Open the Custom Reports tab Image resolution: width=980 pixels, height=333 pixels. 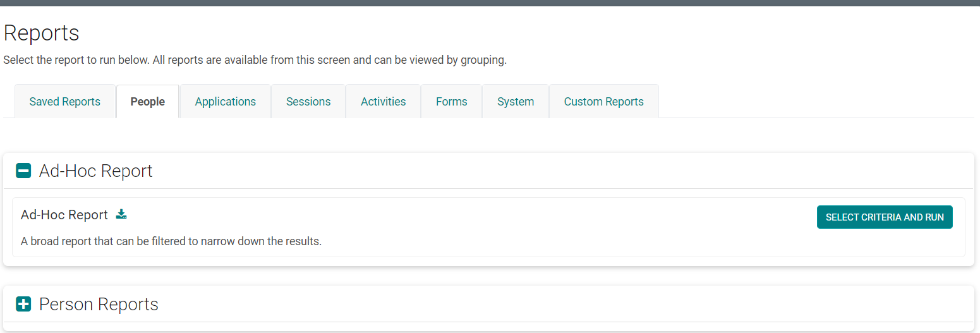pos(604,102)
